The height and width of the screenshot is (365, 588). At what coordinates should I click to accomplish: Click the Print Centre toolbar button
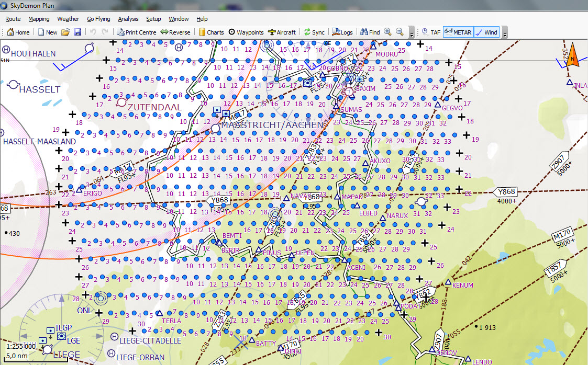point(136,32)
